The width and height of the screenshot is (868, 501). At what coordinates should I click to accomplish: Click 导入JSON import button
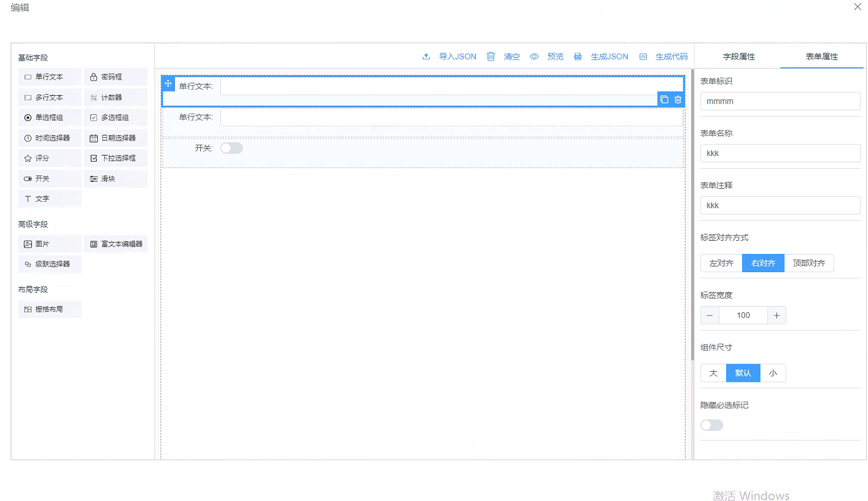pyautogui.click(x=449, y=56)
